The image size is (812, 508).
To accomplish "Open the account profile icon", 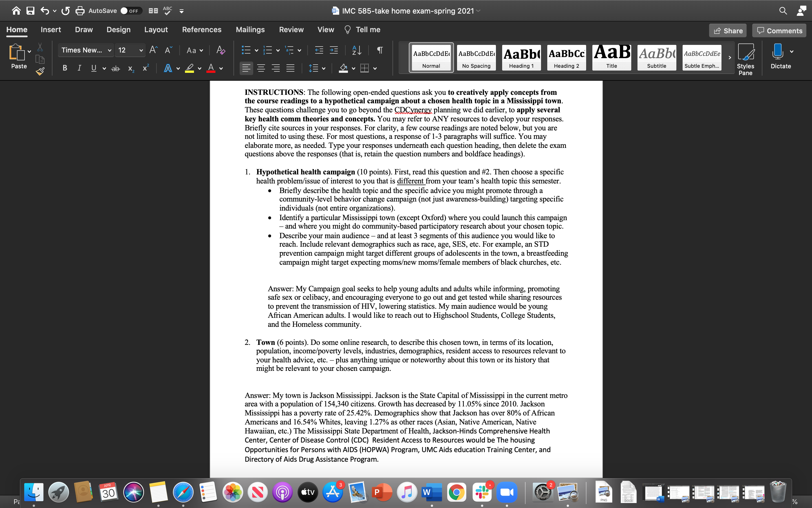I will click(x=801, y=11).
